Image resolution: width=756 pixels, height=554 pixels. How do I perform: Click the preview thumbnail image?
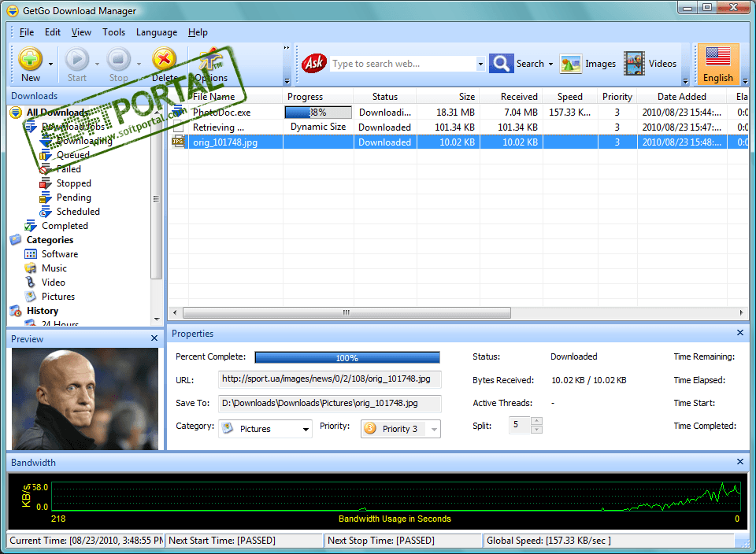click(x=85, y=399)
